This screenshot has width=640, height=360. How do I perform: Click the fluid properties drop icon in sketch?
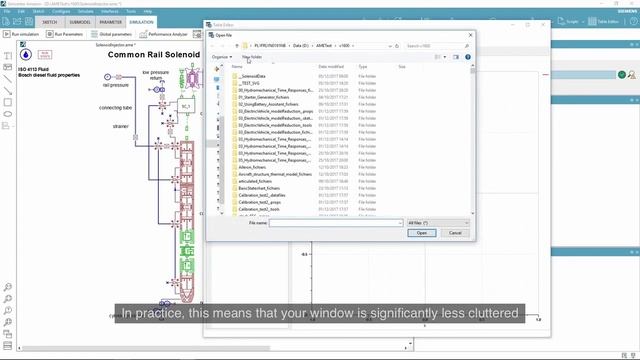[x=26, y=54]
